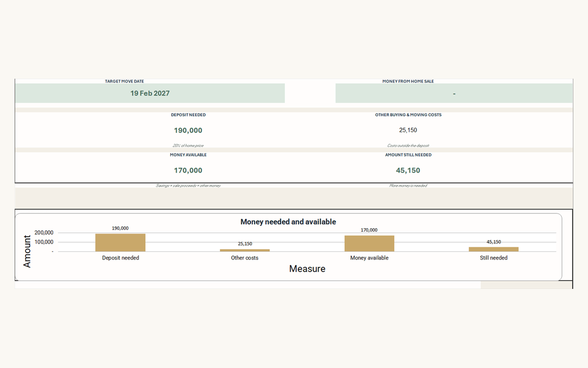Click the 25,150 data label above the chart bar
Image resolution: width=588 pixels, height=368 pixels.
point(245,244)
